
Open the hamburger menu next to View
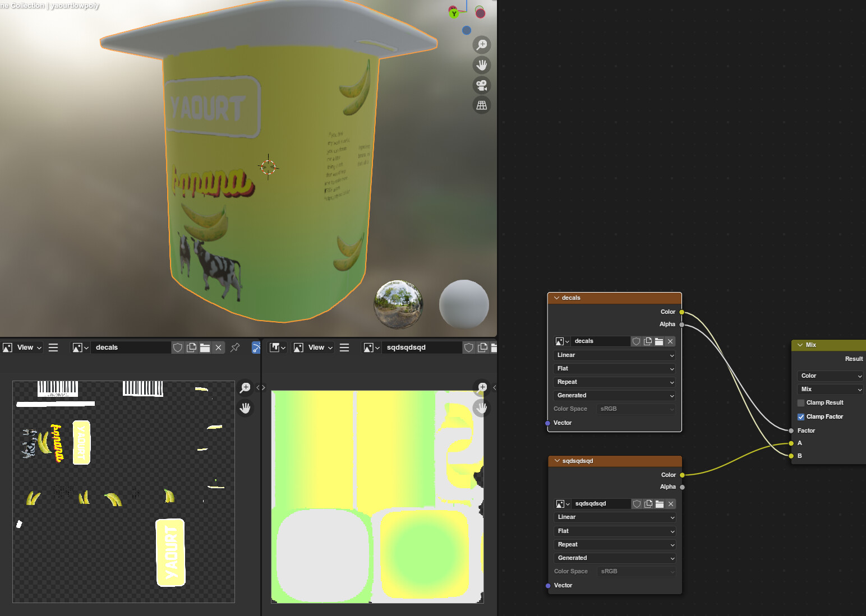click(x=53, y=347)
